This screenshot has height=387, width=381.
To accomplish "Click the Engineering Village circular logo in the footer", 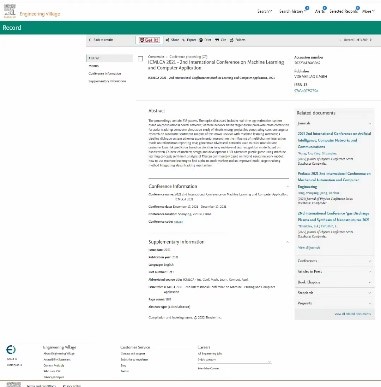I will 11,350.
